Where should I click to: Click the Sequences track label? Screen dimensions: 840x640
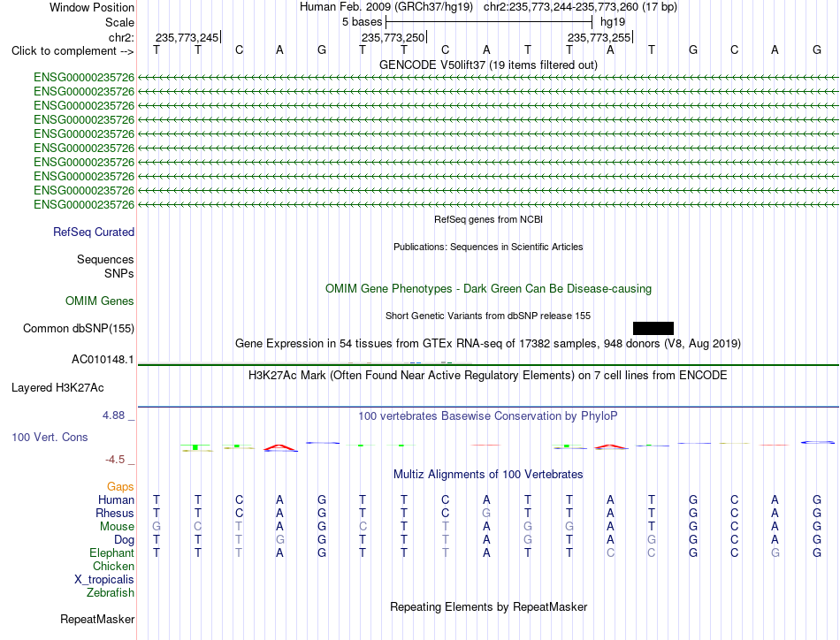[105, 259]
